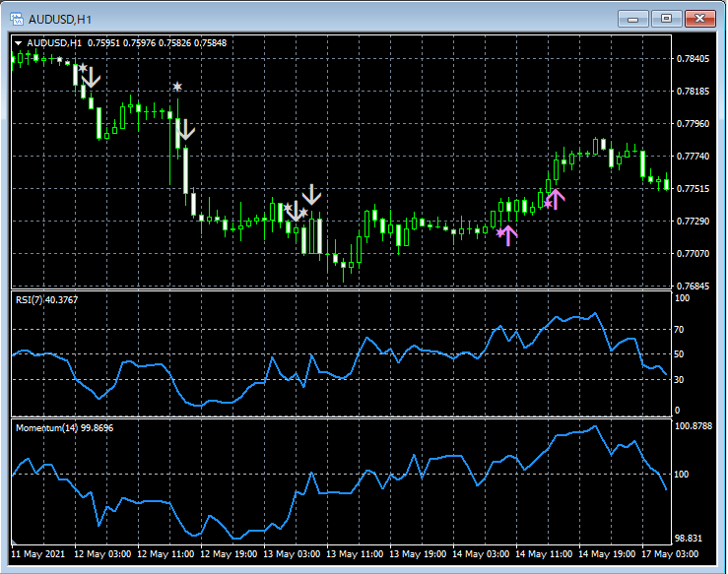728x574 pixels.
Task: Click the 13 May 03:00 time label
Action: click(292, 554)
